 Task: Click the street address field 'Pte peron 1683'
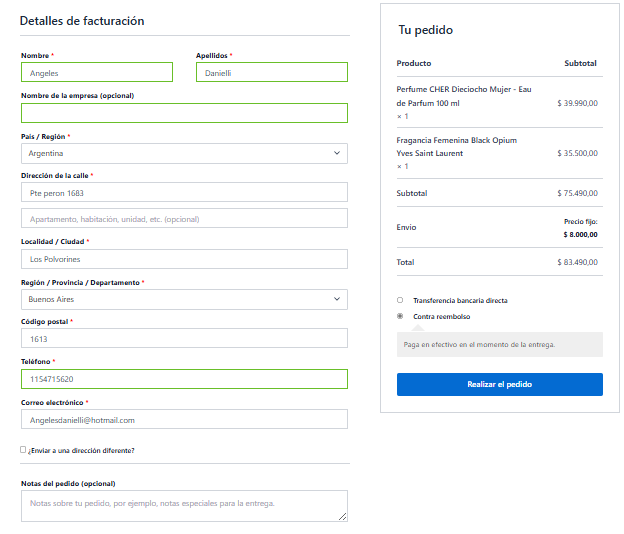[x=184, y=192]
